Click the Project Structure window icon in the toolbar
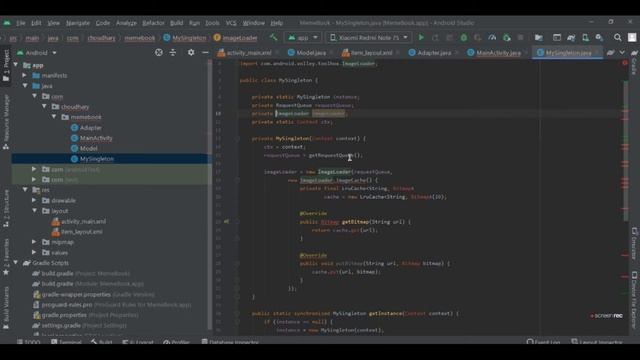640x360 pixels. pos(557,38)
